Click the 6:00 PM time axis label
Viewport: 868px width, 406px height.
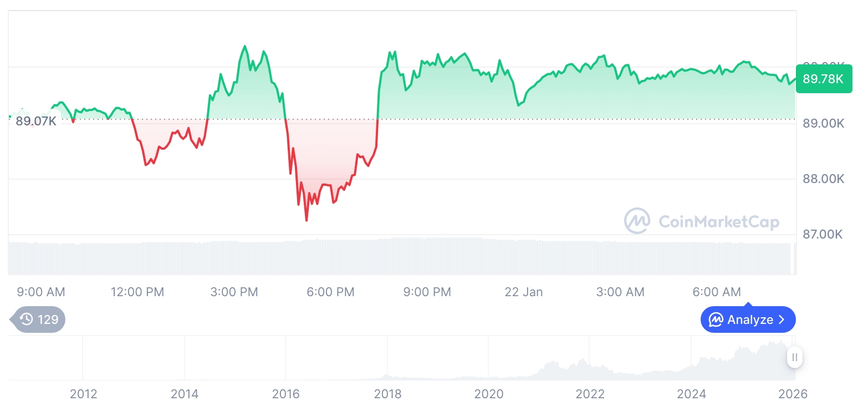[x=331, y=292]
